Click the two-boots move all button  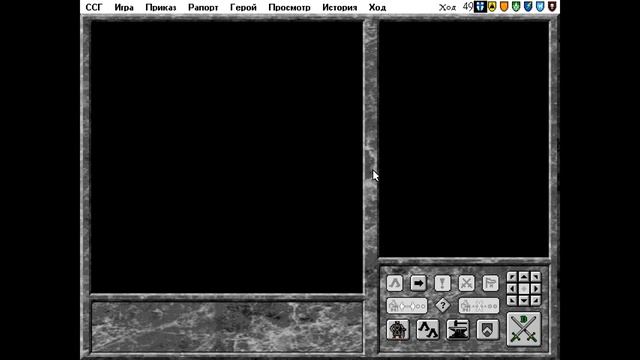[428, 329]
